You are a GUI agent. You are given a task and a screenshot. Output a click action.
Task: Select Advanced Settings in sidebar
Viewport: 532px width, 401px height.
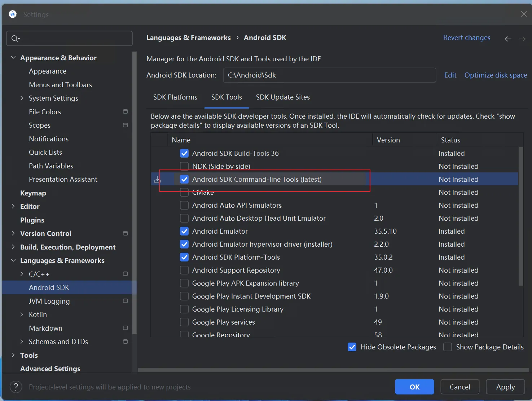click(x=50, y=369)
